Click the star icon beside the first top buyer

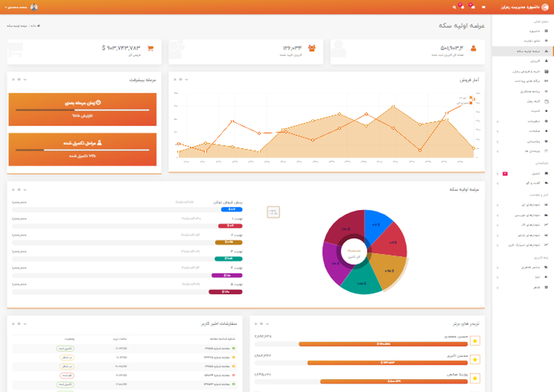tap(475, 341)
